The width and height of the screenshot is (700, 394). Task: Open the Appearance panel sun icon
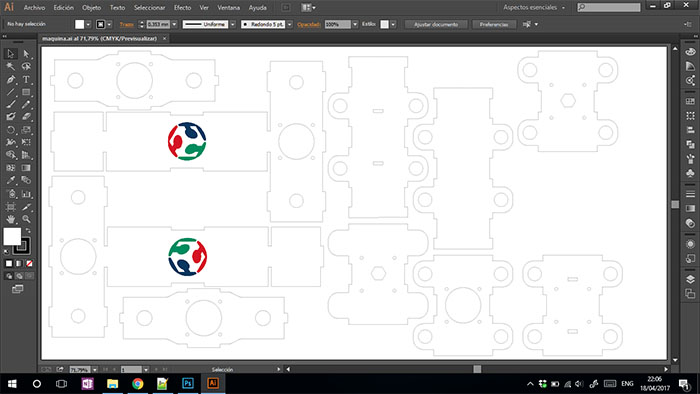(690, 244)
